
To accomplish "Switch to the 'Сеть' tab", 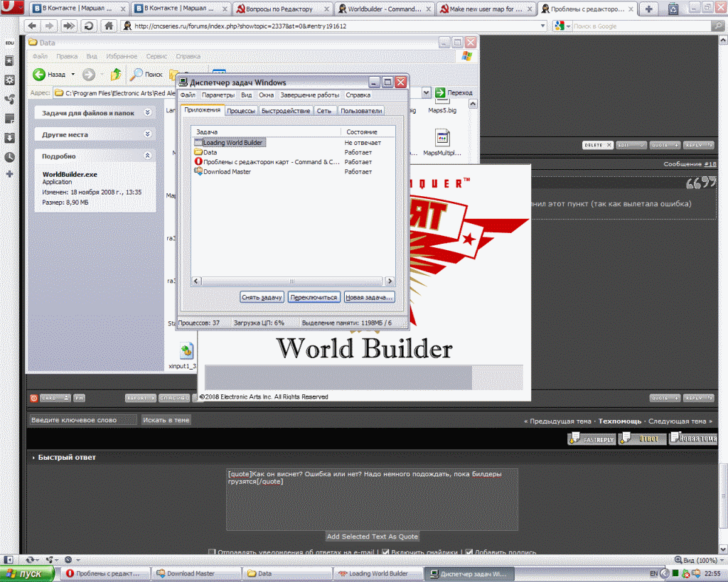I will tap(323, 110).
